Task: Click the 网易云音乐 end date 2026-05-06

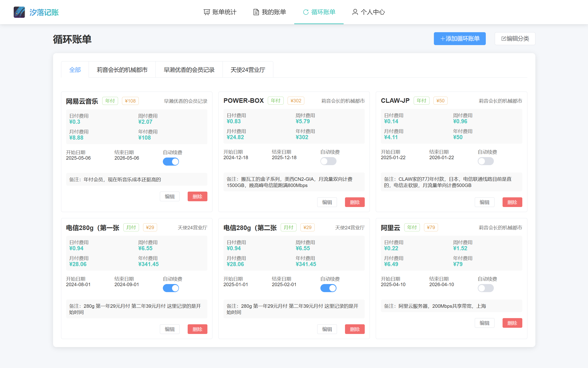Action: (127, 158)
